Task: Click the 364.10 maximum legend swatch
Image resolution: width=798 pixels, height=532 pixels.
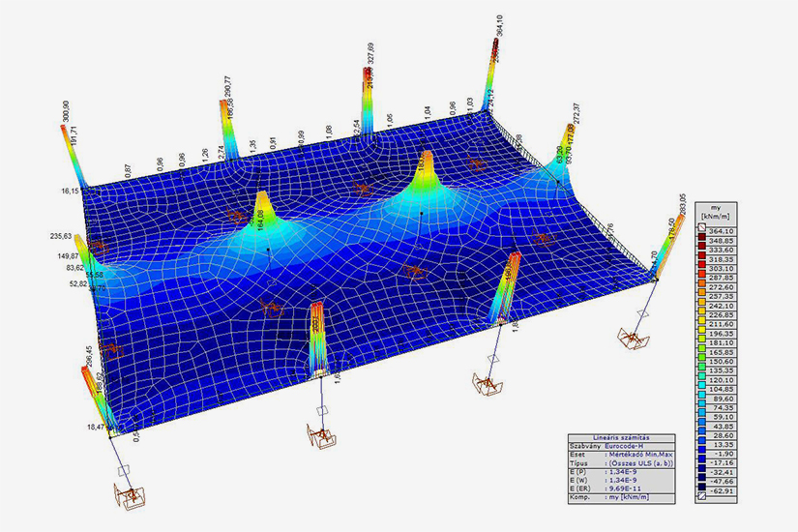Action: 699,232
